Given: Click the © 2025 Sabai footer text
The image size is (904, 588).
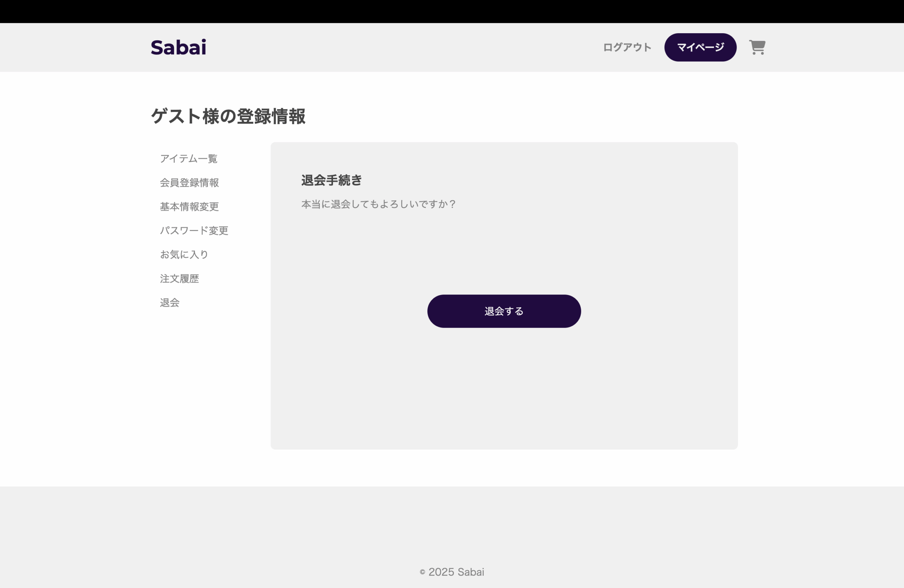Looking at the screenshot, I should tap(452, 572).
